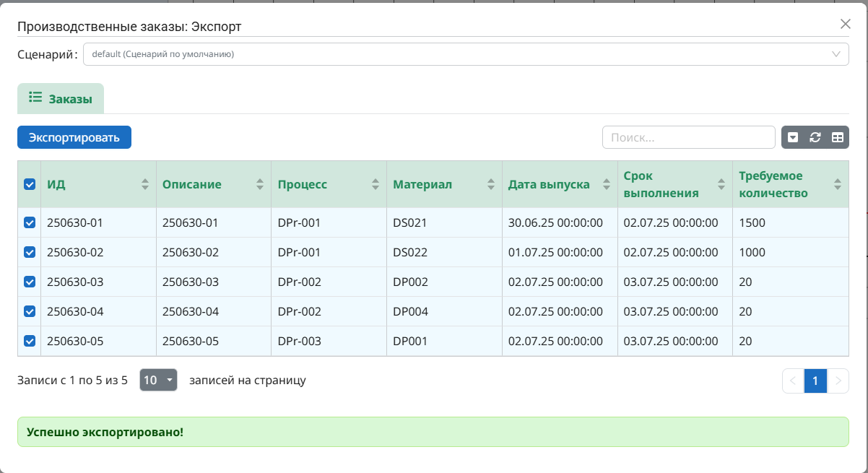
Task: Click the Записи с 1 по 5 из 5 text
Action: pos(72,380)
